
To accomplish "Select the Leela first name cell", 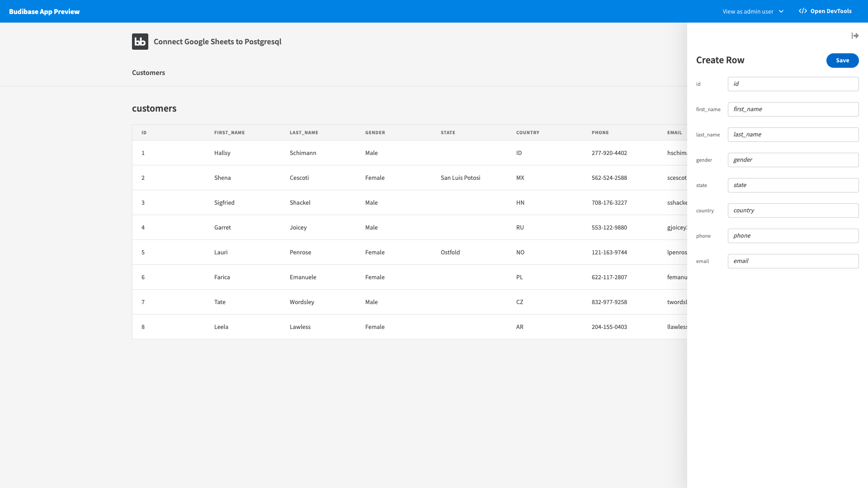I will (x=221, y=327).
